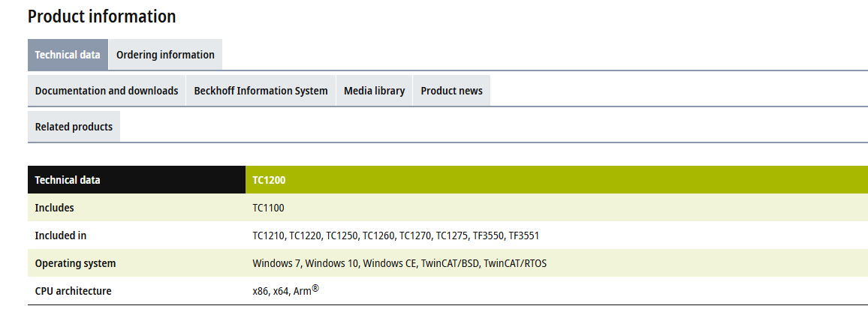Switch to the Ordering information tab

(165, 55)
